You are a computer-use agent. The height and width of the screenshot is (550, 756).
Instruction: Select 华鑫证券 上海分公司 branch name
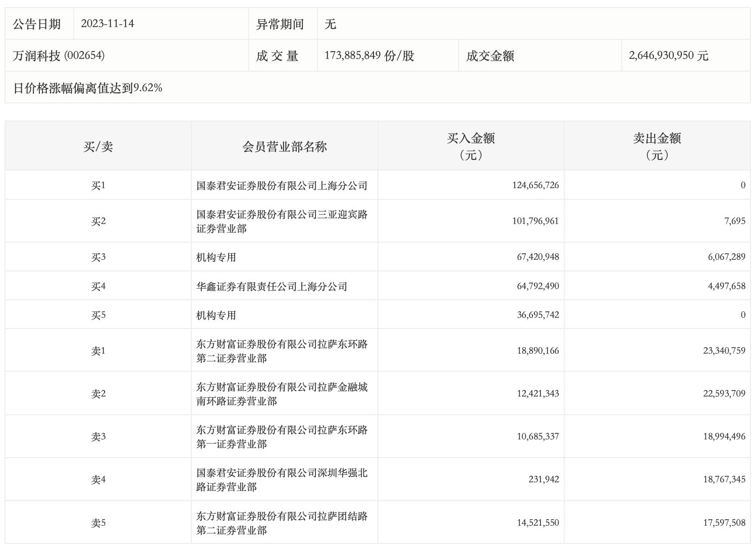(x=272, y=287)
